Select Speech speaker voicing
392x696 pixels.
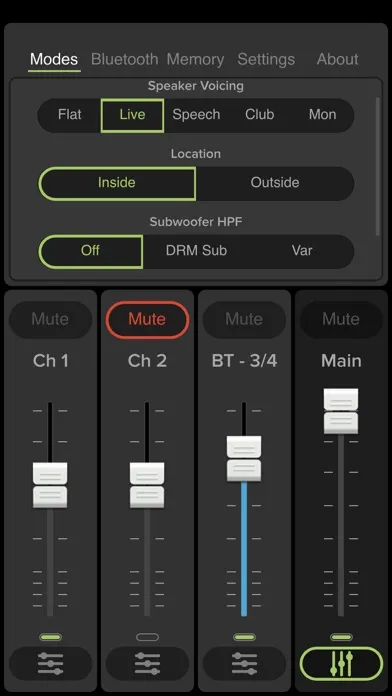click(x=196, y=115)
